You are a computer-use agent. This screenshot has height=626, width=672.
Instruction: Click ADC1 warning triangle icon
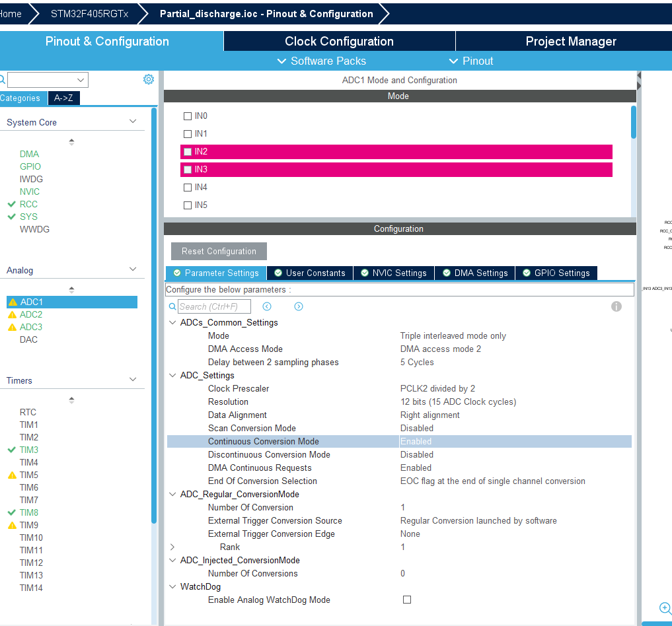pyautogui.click(x=13, y=302)
